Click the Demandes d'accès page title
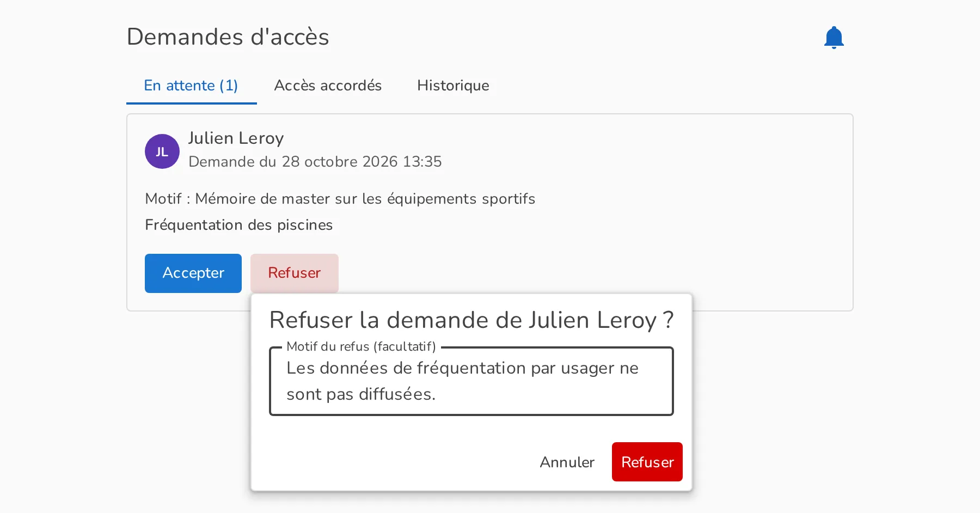The image size is (980, 513). 228,37
